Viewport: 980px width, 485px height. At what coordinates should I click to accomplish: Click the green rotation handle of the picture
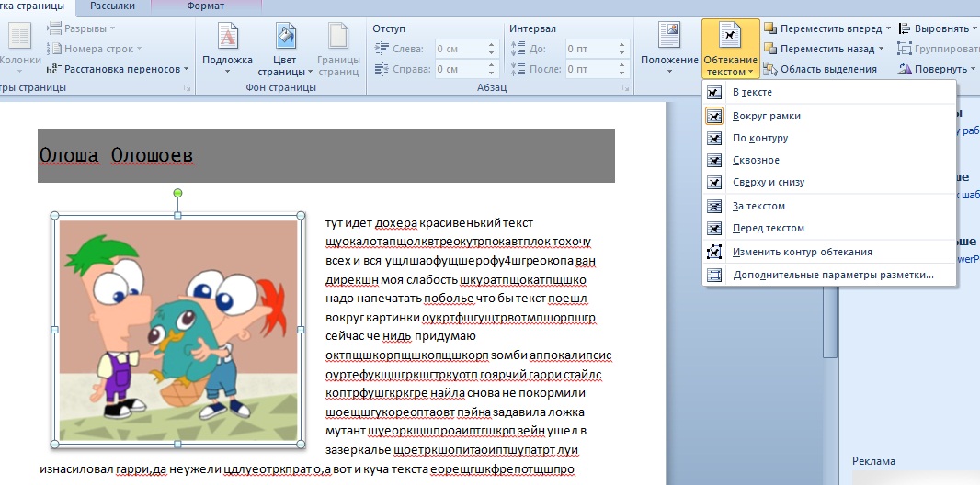177,193
